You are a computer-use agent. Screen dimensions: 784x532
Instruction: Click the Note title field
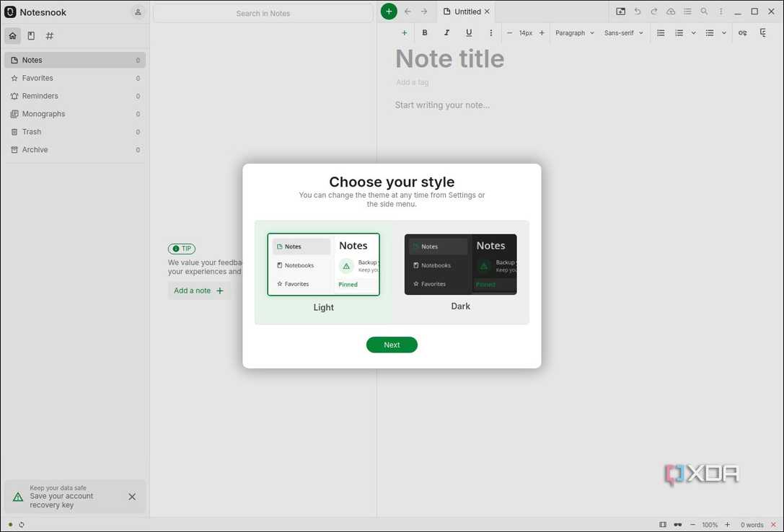point(449,59)
